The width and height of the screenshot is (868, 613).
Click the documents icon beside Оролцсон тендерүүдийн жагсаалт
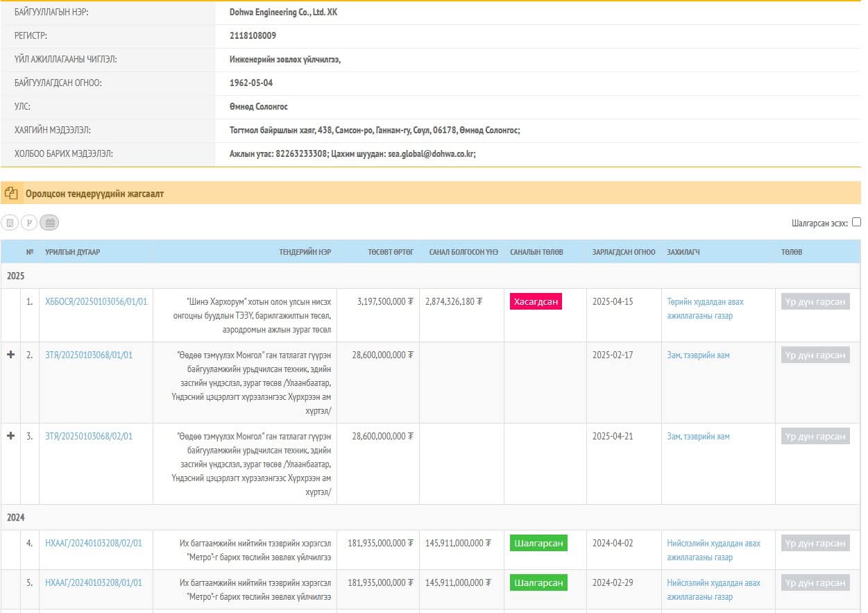pyautogui.click(x=11, y=193)
